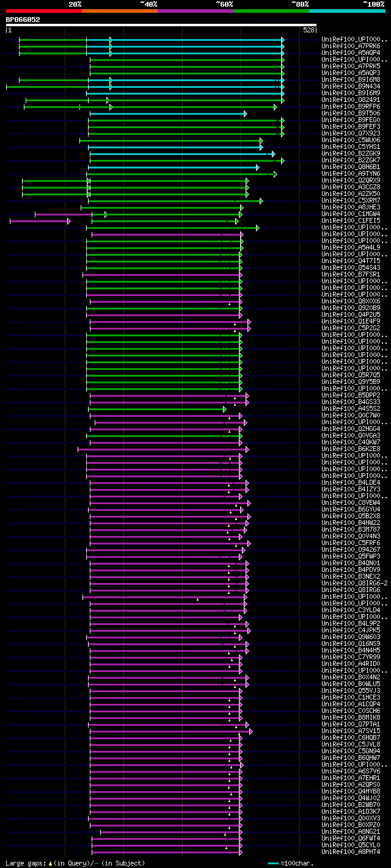391x868 pixels.
Task: Click the green ~80% identity legend segment
Action: [271, 10]
